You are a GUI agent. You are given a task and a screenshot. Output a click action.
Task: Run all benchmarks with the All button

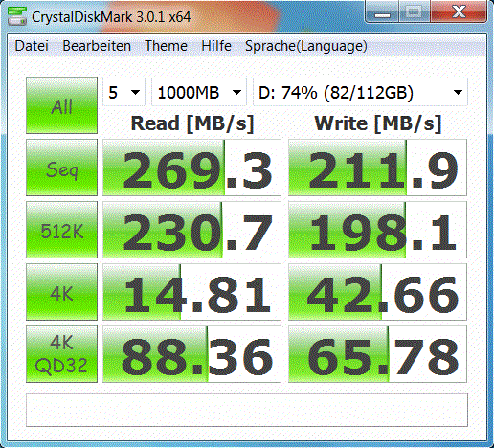(61, 105)
